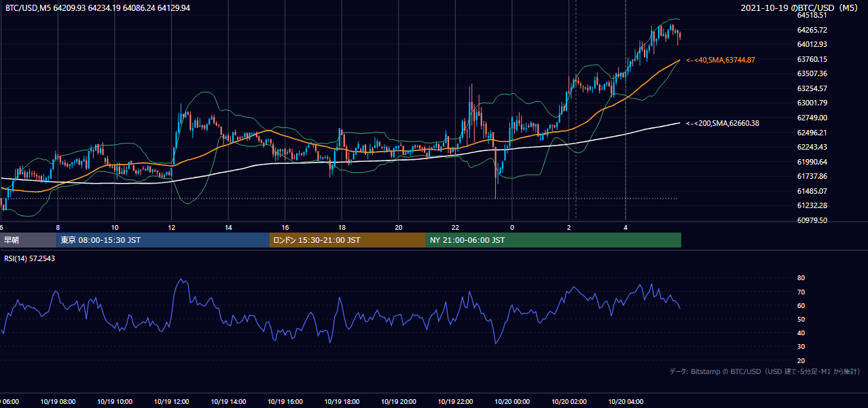The width and height of the screenshot is (868, 408).
Task: Click the 64012.93 price axis value
Action: pyautogui.click(x=812, y=44)
